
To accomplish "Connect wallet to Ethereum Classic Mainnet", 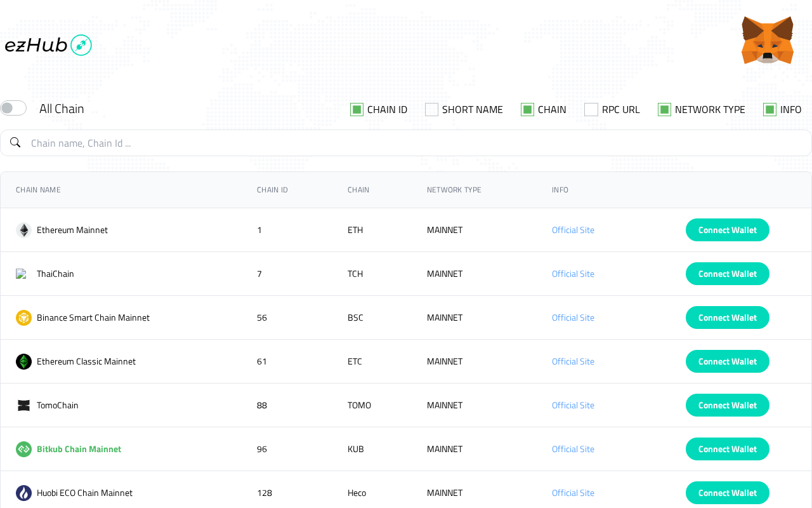I will point(728,361).
